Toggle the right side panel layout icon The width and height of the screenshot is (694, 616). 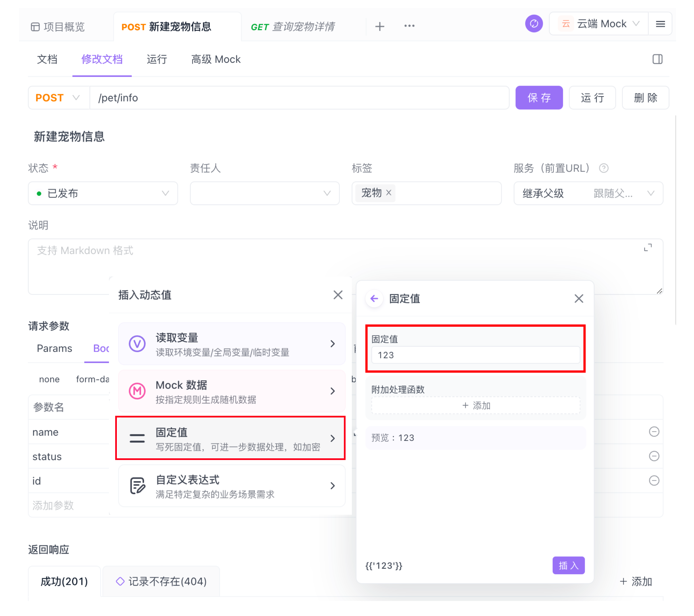(657, 59)
